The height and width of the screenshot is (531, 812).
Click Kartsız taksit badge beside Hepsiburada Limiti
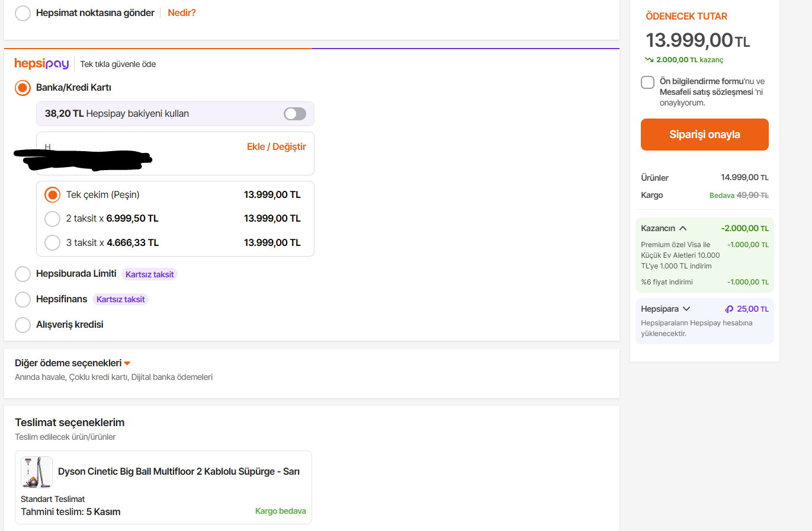pyautogui.click(x=150, y=274)
